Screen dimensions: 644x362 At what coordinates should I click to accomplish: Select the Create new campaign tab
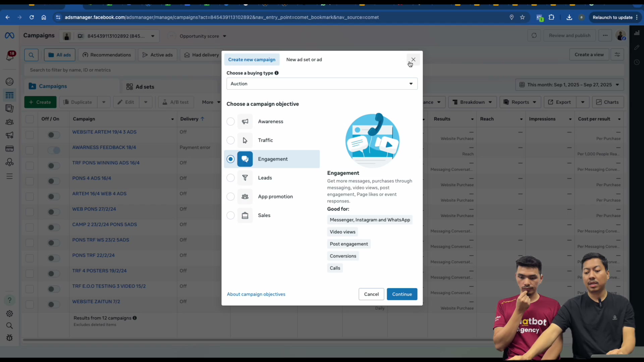[x=252, y=60]
